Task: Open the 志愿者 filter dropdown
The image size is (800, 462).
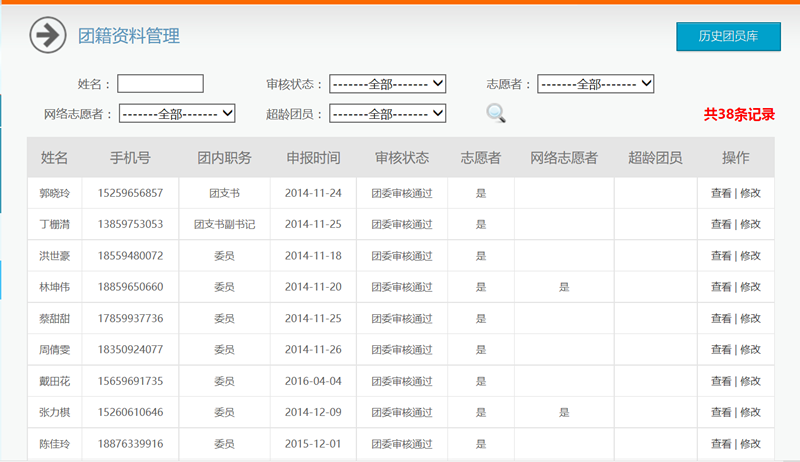Action: coord(595,84)
